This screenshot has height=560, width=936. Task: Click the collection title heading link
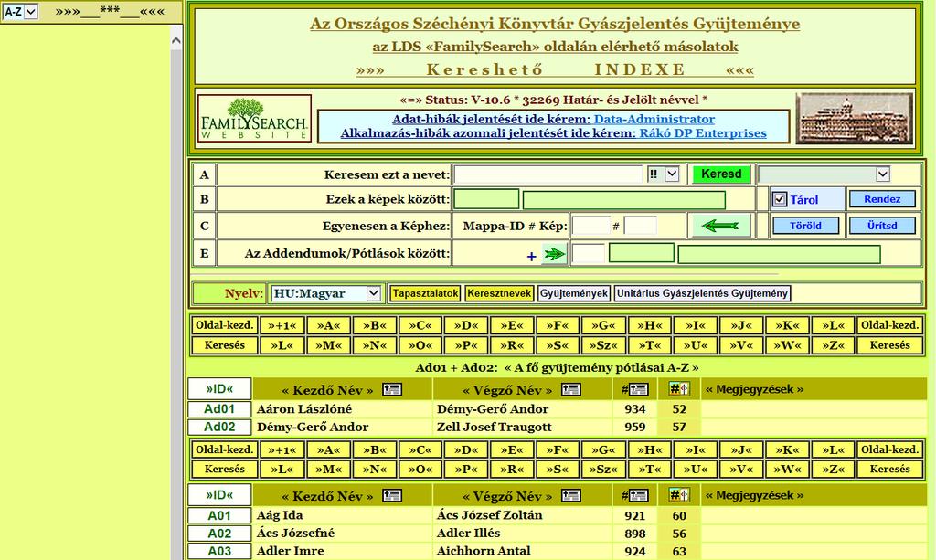point(555,24)
